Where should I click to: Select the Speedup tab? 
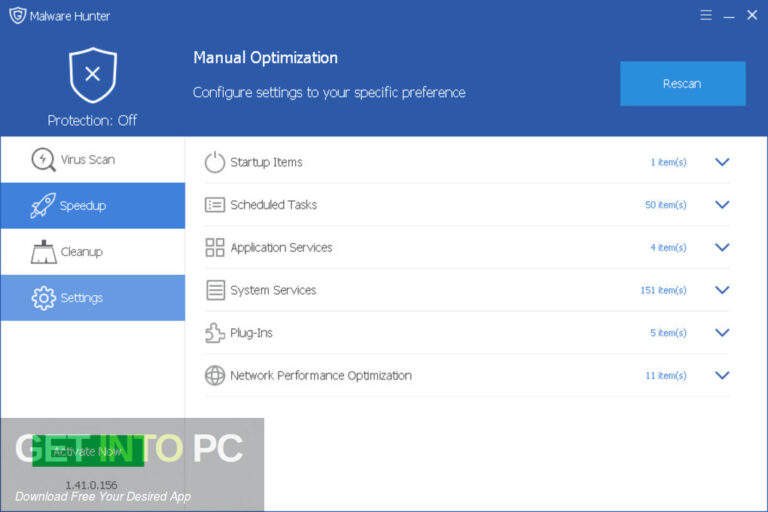(x=93, y=205)
